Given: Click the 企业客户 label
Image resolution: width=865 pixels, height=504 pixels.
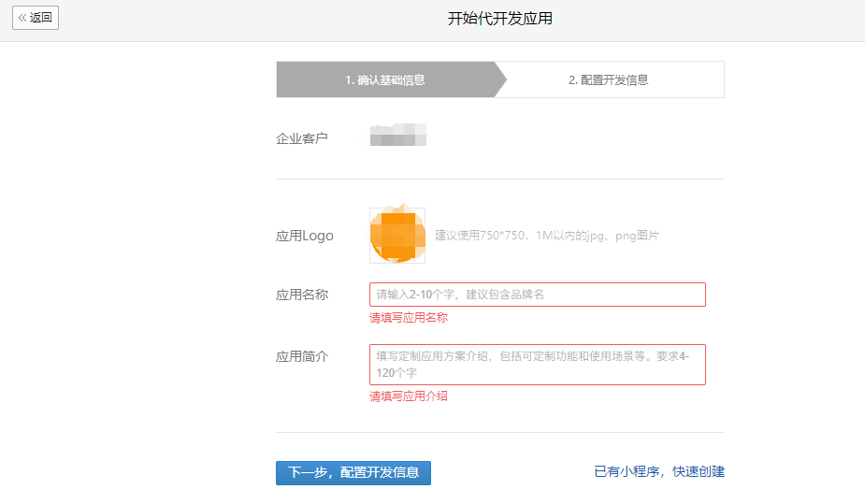Looking at the screenshot, I should click(302, 138).
